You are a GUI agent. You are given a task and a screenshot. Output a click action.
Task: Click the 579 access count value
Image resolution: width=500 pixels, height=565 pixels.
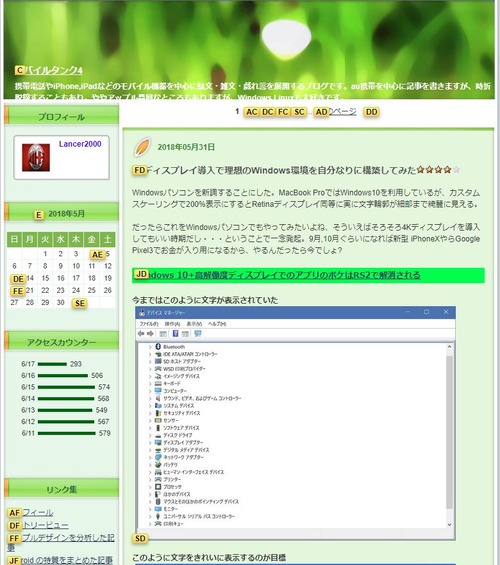coord(104,433)
